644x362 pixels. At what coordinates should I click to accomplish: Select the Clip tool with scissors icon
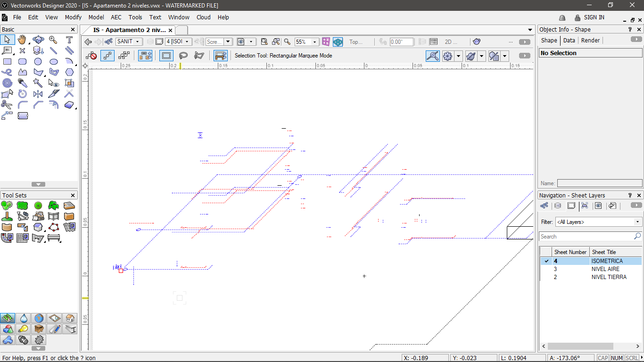click(8, 105)
